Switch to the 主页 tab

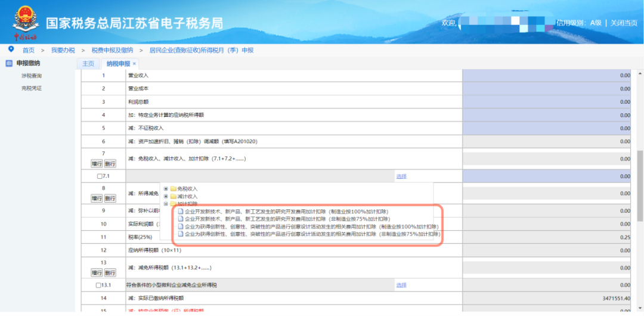point(88,64)
